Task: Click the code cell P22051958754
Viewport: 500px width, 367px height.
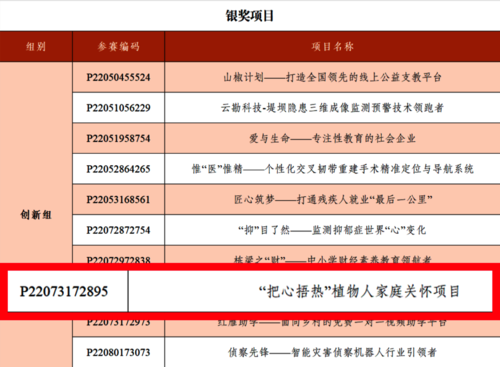Action: point(118,138)
